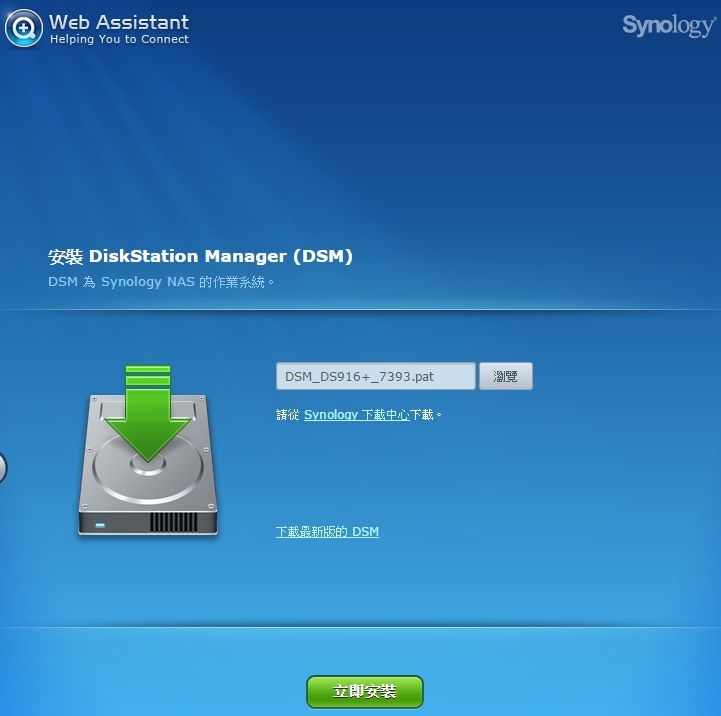
Task: Click the 瀏覽 browse button
Action: 506,376
